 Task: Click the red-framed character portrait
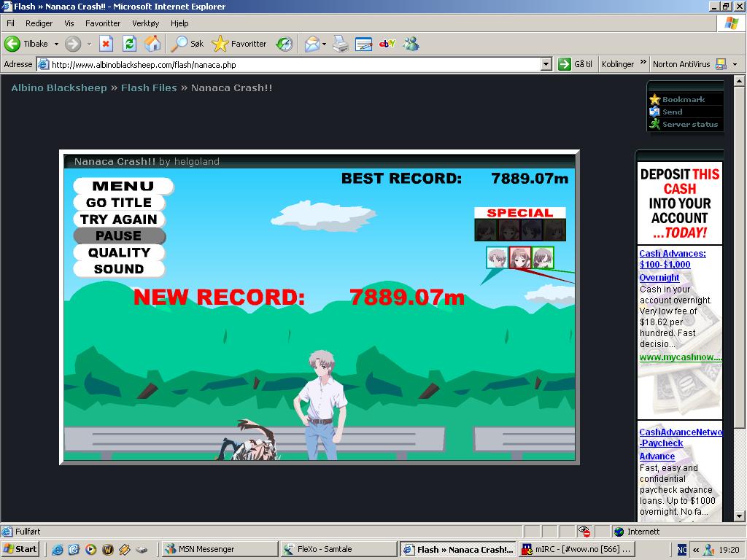click(519, 257)
